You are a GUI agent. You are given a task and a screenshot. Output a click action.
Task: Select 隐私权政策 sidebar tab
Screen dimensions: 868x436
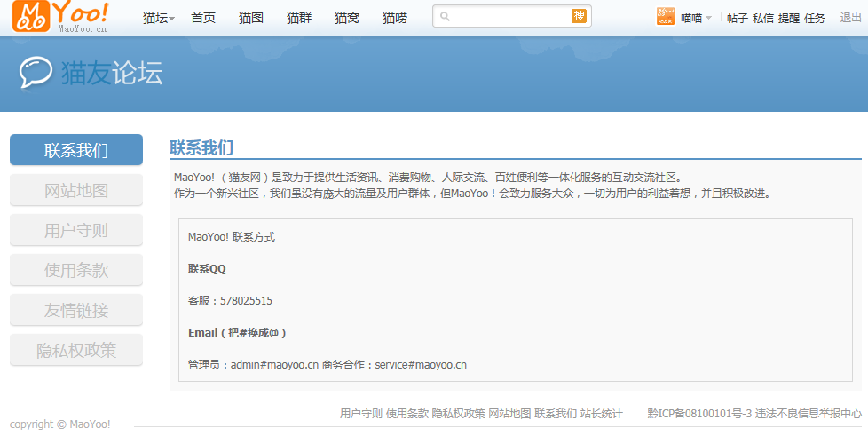(x=76, y=350)
